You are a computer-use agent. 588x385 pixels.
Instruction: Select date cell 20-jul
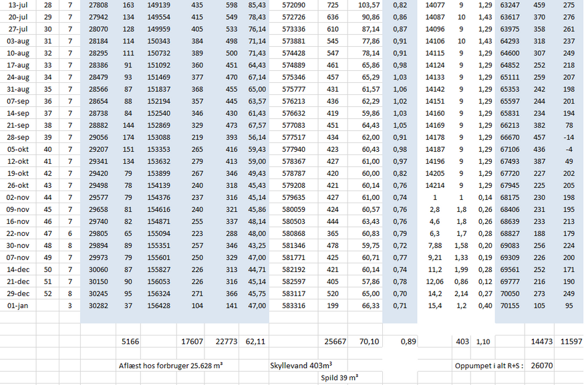pyautogui.click(x=17, y=17)
